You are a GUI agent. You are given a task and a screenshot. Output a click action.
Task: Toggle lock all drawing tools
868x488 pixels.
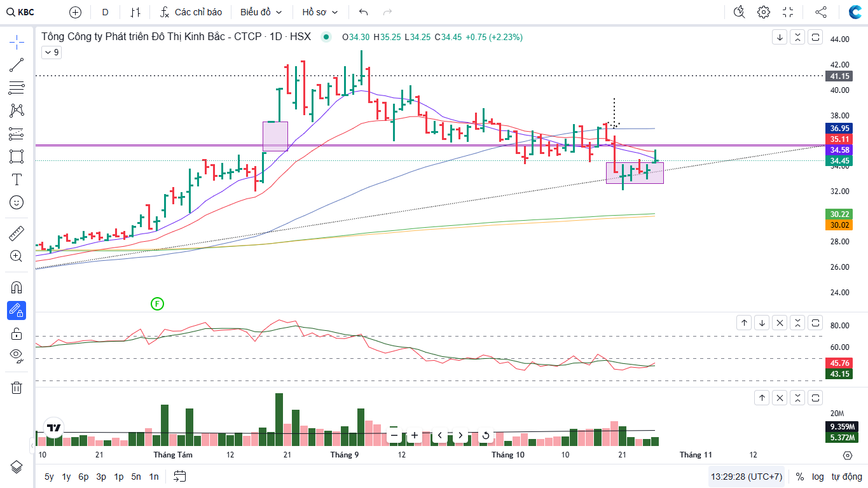click(x=17, y=334)
